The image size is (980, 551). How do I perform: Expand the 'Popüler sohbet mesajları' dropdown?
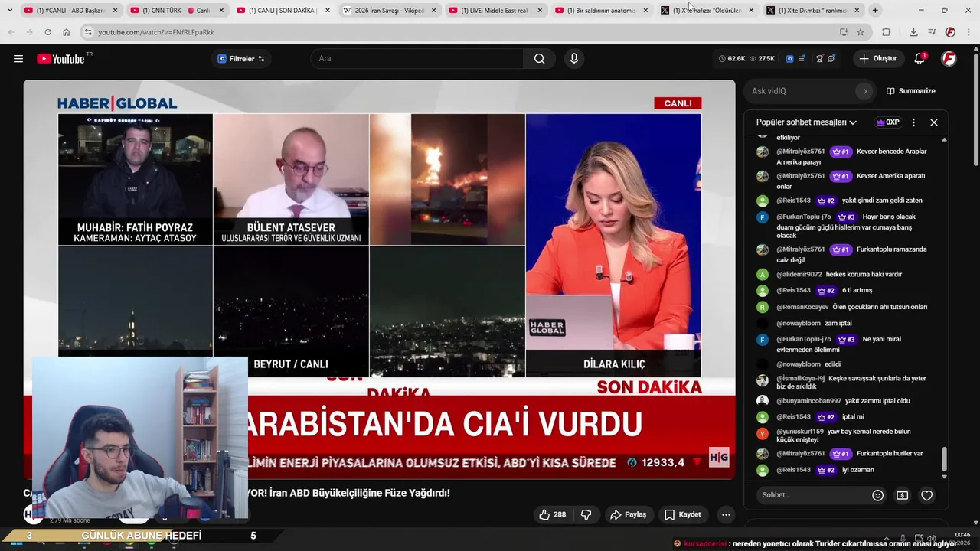806,122
